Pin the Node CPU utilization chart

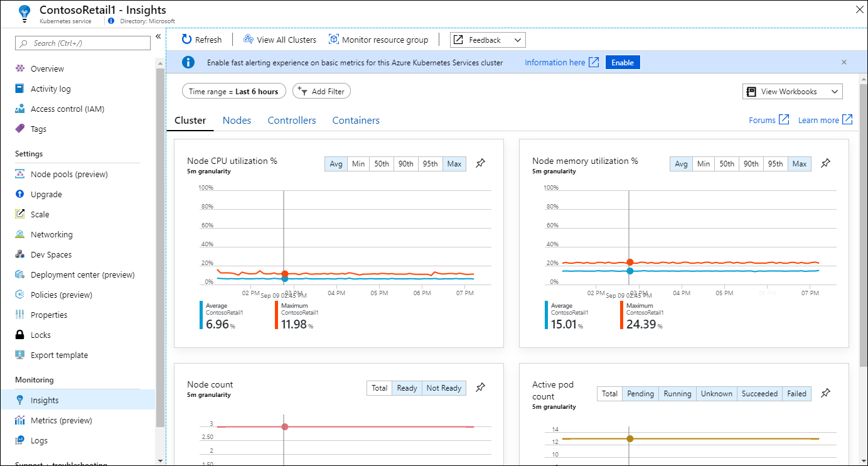coord(480,163)
